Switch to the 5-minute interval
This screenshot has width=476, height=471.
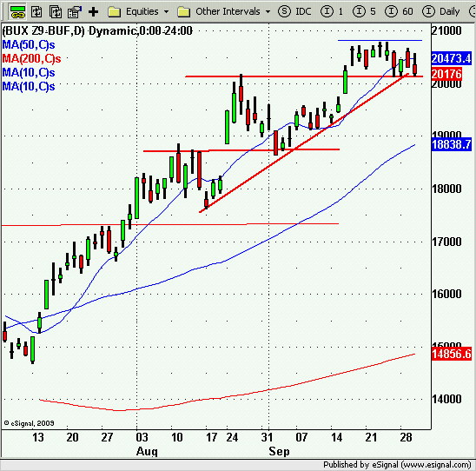tap(364, 11)
